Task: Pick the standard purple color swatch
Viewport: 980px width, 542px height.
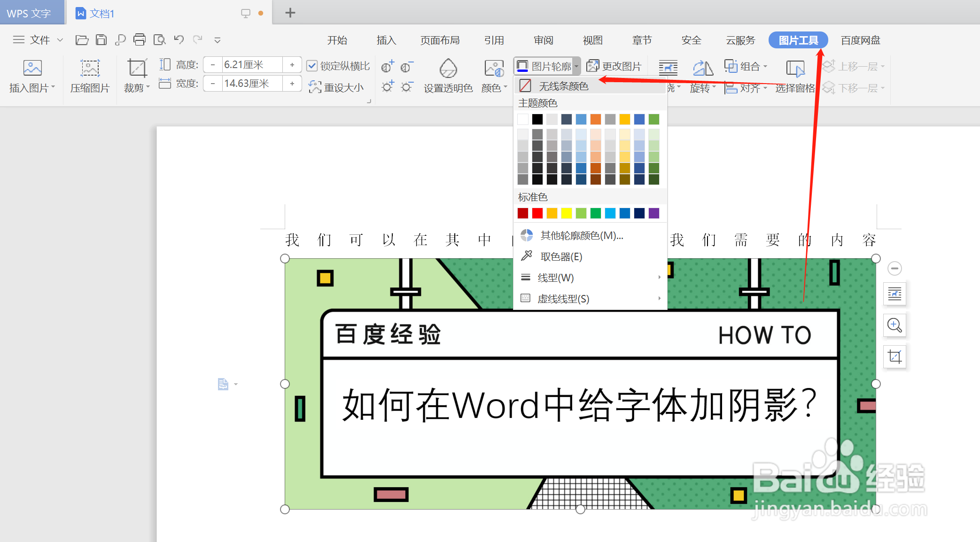Action: click(654, 213)
